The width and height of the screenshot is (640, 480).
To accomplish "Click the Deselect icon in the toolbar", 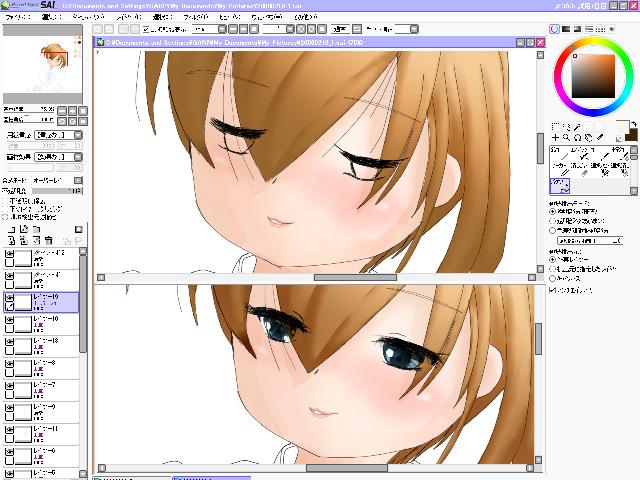I will point(123,29).
